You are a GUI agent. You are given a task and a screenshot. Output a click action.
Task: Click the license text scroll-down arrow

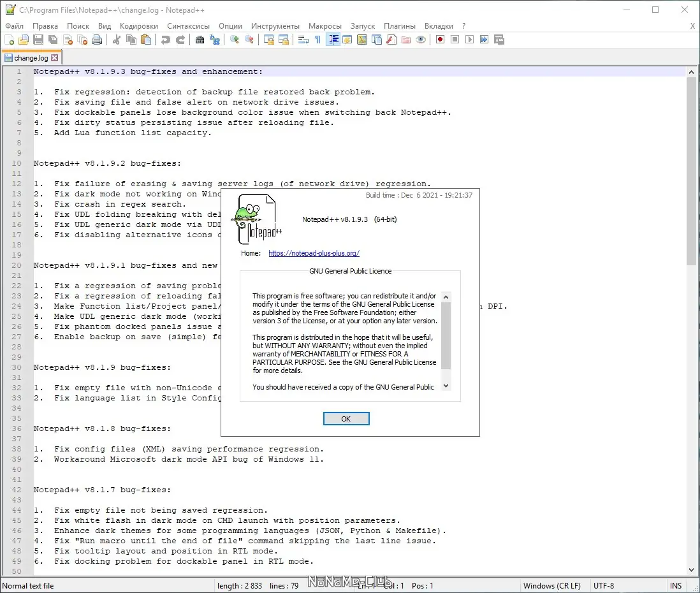point(446,386)
